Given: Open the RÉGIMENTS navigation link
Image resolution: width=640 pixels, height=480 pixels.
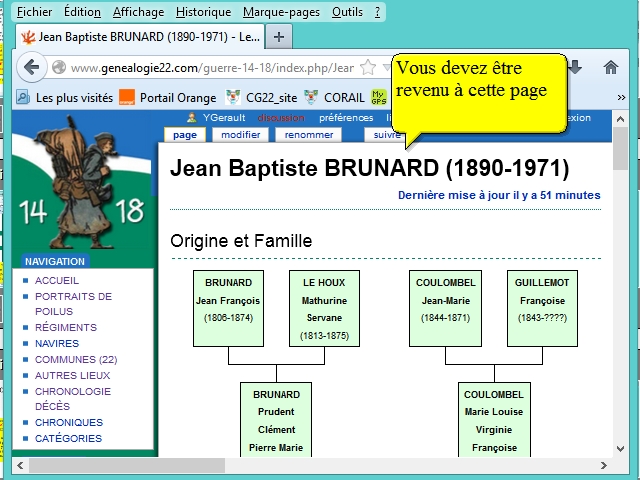Looking at the screenshot, I should point(66,328).
